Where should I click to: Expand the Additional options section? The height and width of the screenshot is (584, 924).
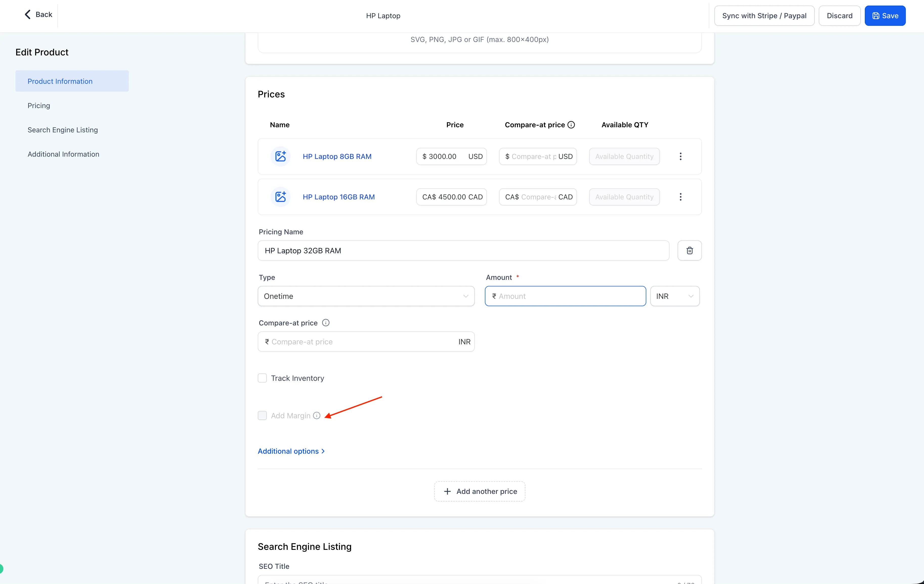291,451
